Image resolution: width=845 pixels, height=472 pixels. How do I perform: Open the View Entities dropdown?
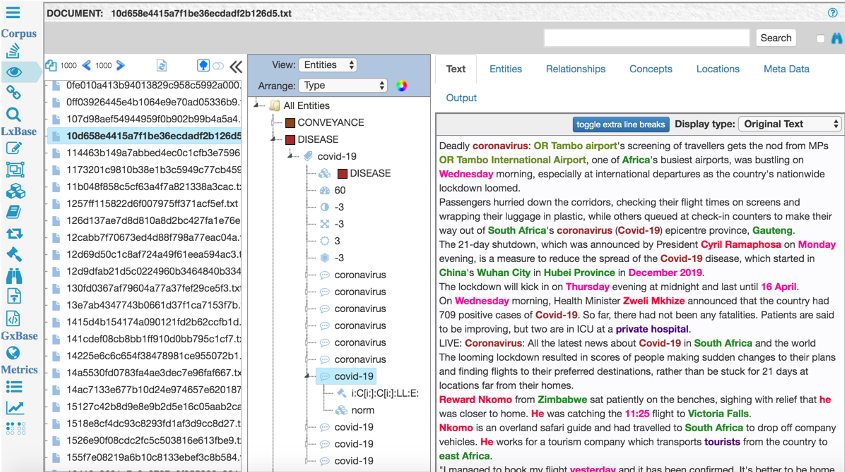[328, 65]
